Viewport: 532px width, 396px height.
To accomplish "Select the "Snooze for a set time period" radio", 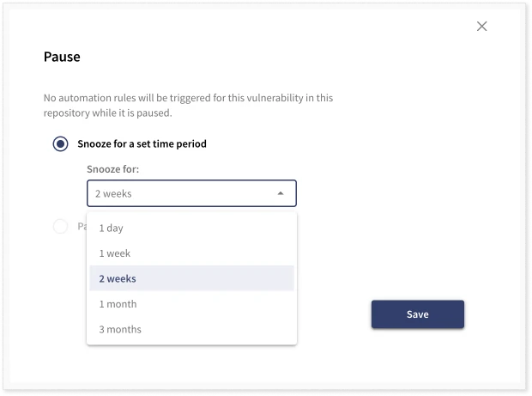I will (x=60, y=143).
